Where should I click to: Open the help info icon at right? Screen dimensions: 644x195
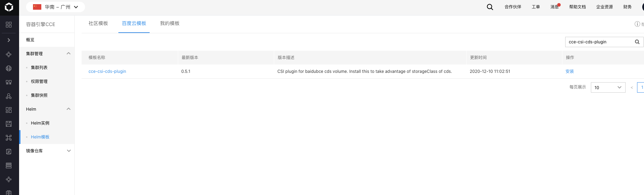pos(637,24)
